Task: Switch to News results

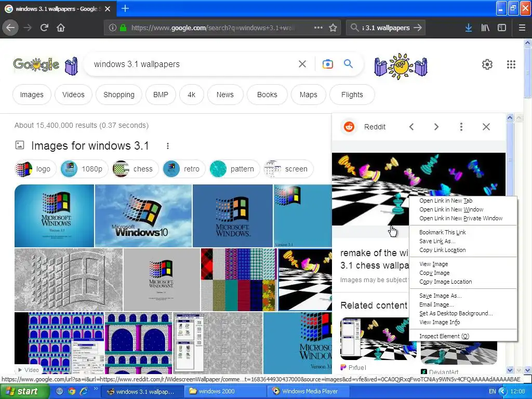Action: (225, 95)
